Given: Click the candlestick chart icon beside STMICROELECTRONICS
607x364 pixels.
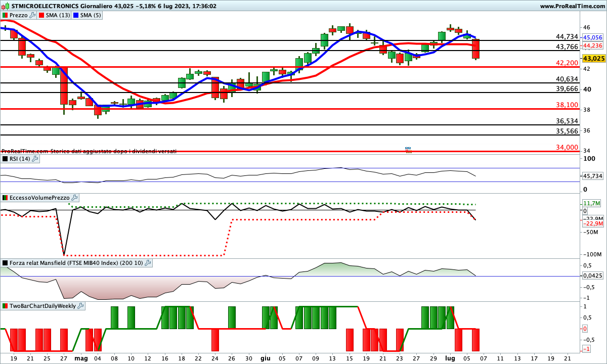Looking at the screenshot, I should [5, 6].
